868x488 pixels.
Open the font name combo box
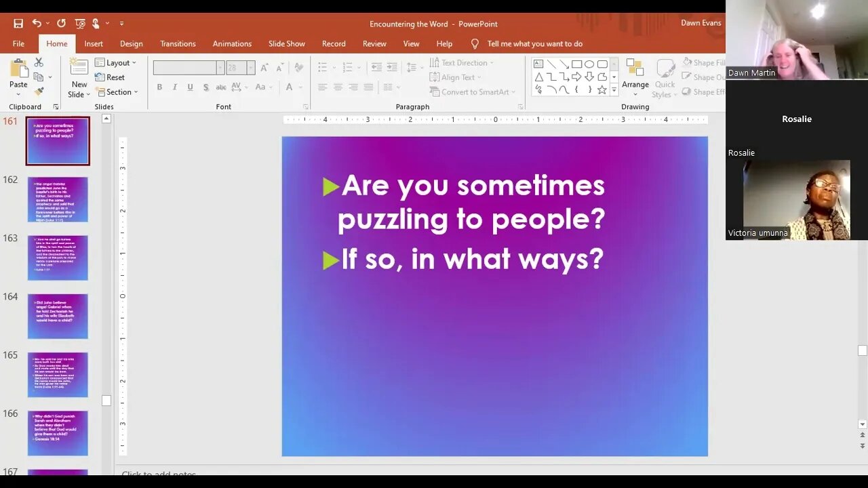[189, 68]
